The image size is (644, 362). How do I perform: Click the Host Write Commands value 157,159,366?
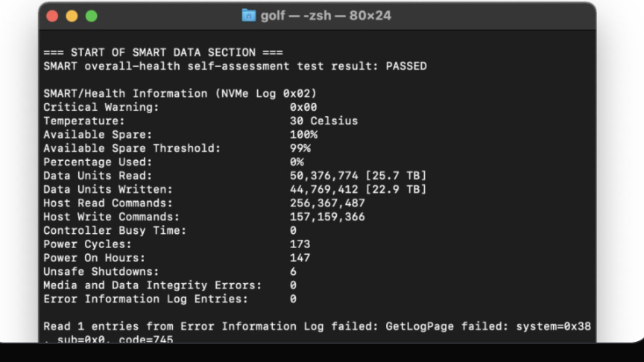[x=327, y=217]
